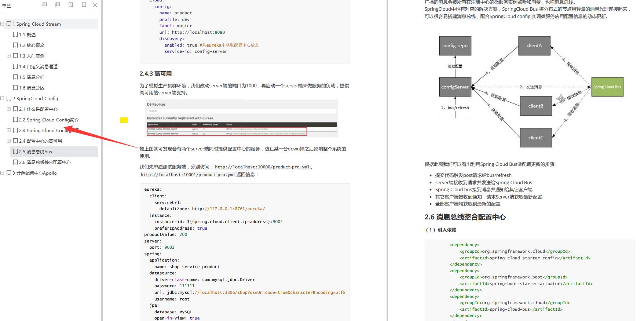Click the green 'Spring Cloud Bus' diagram box

point(607,87)
